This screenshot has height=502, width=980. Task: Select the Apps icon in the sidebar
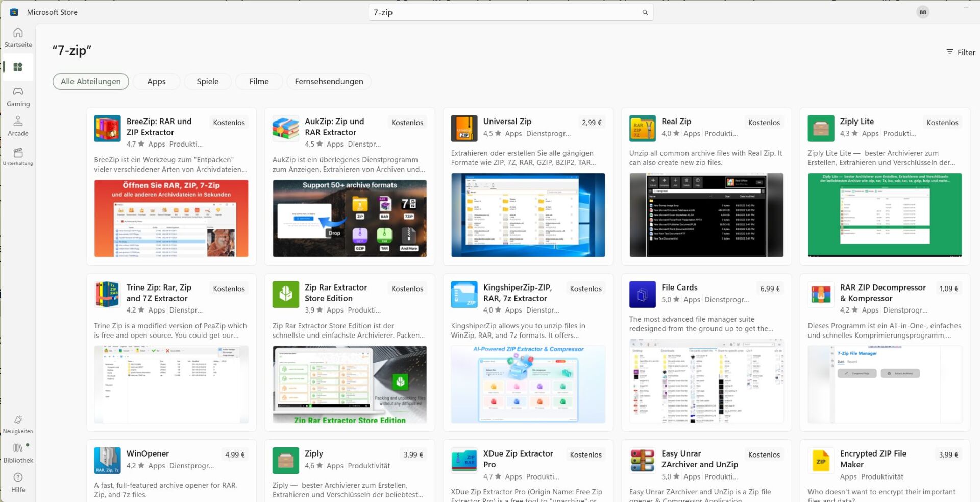[x=18, y=67]
